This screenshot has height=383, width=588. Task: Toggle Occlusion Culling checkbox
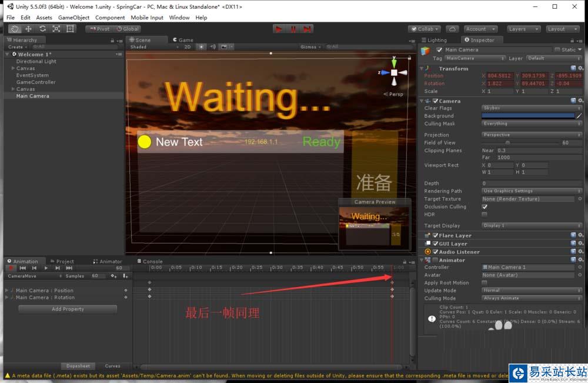[485, 207]
